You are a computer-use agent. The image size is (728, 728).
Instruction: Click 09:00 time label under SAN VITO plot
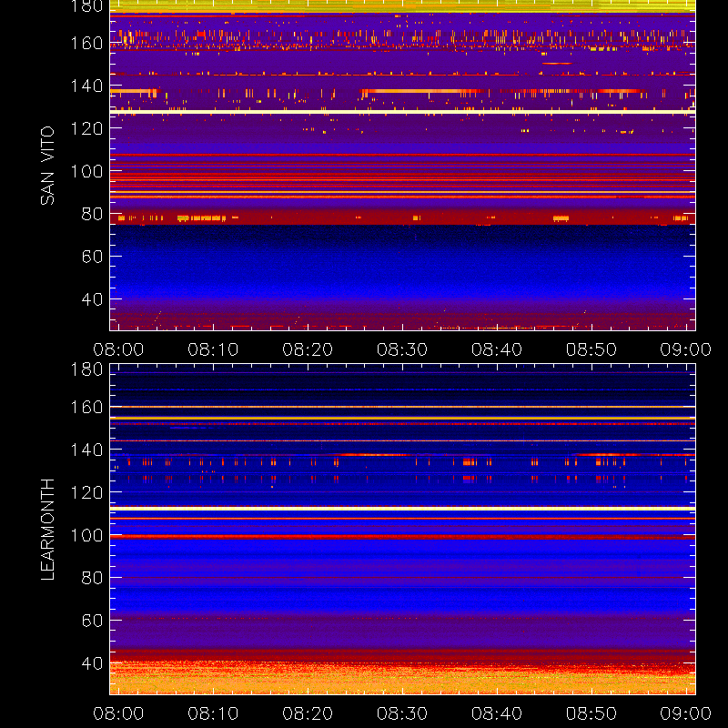pos(686,349)
